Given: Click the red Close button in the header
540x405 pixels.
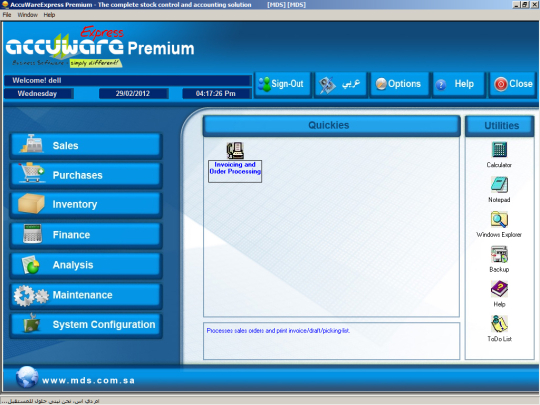Looking at the screenshot, I should coord(513,84).
